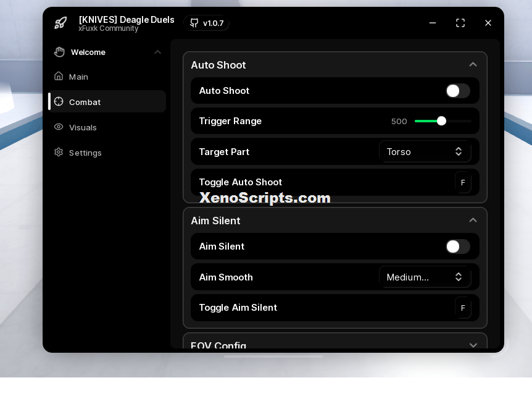Image resolution: width=532 pixels, height=396 pixels.
Task: Click the Auto Shoot section header text
Action: (x=218, y=65)
